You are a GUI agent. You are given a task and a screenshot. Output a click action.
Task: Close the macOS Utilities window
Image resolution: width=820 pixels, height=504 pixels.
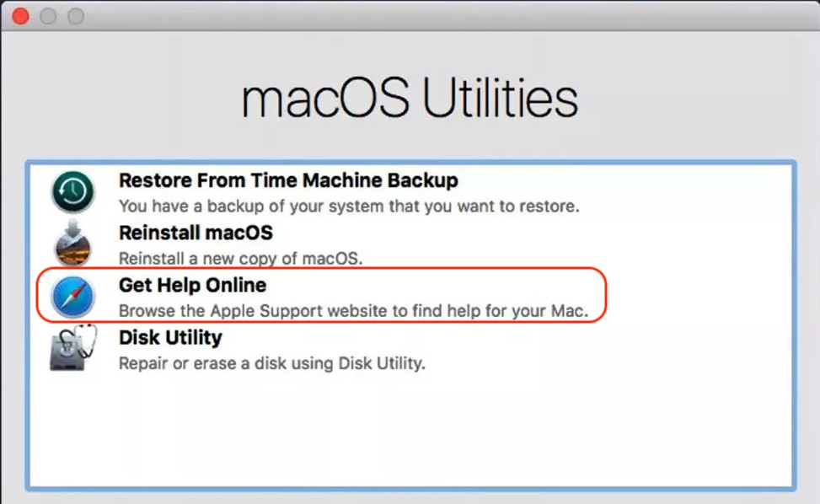coord(19,15)
